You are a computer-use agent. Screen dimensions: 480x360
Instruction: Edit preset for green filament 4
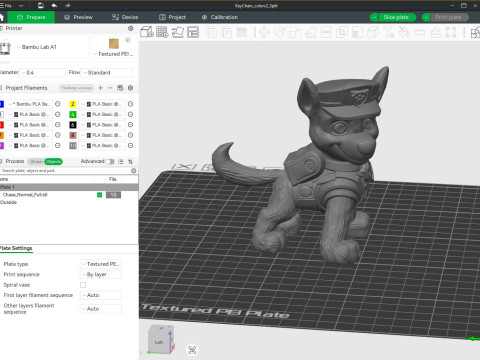click(x=131, y=114)
